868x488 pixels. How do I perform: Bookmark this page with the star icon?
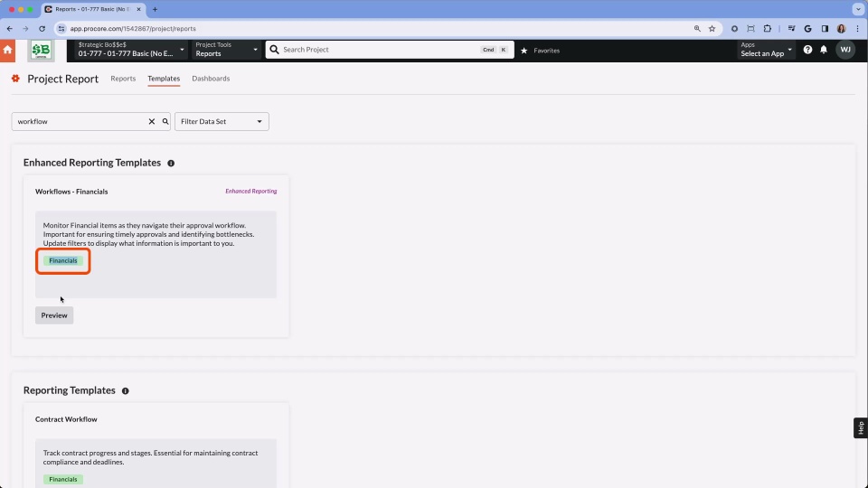click(x=712, y=29)
